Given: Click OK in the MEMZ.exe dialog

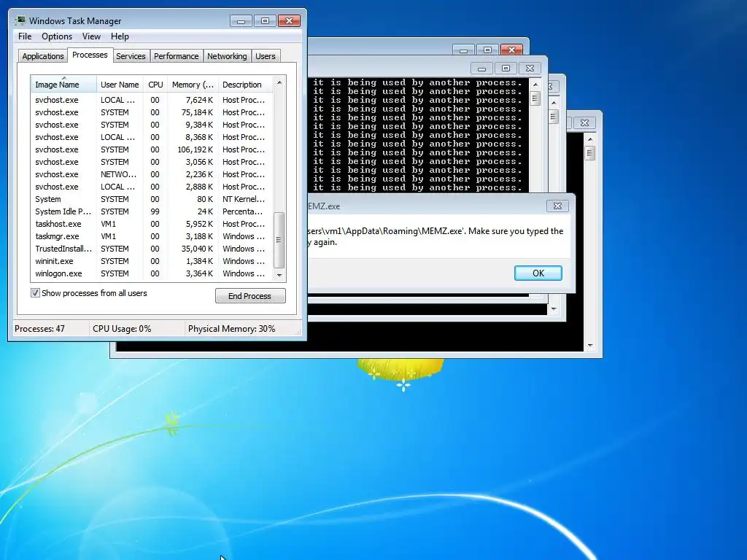Looking at the screenshot, I should (x=538, y=273).
